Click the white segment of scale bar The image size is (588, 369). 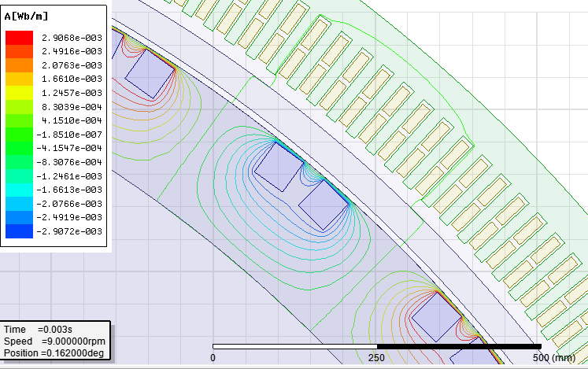[x=294, y=346]
